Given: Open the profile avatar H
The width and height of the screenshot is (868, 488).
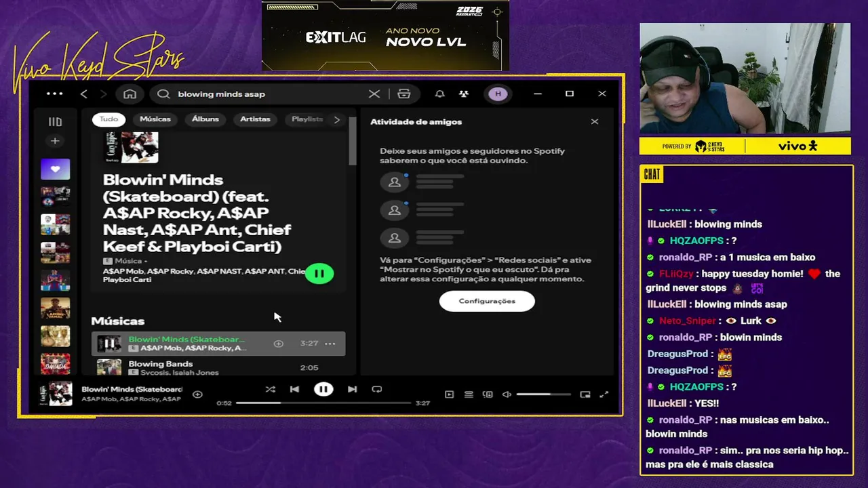Looking at the screenshot, I should 498,94.
